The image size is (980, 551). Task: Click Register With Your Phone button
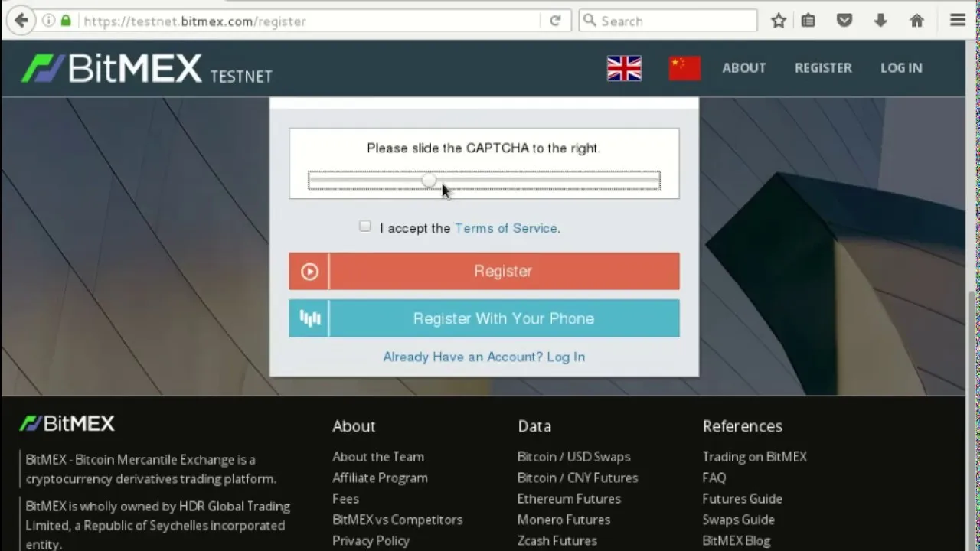coord(484,318)
